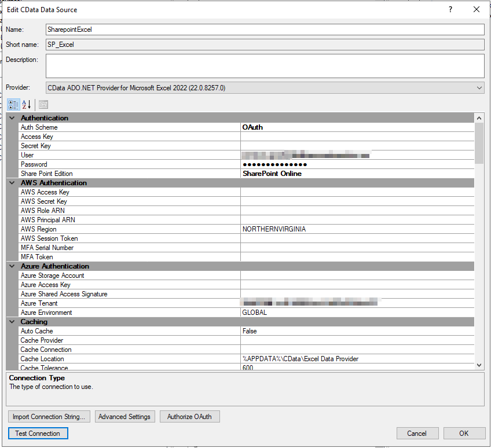Sort properties alphabetically
Image resolution: width=491 pixels, height=448 pixels.
(x=26, y=105)
